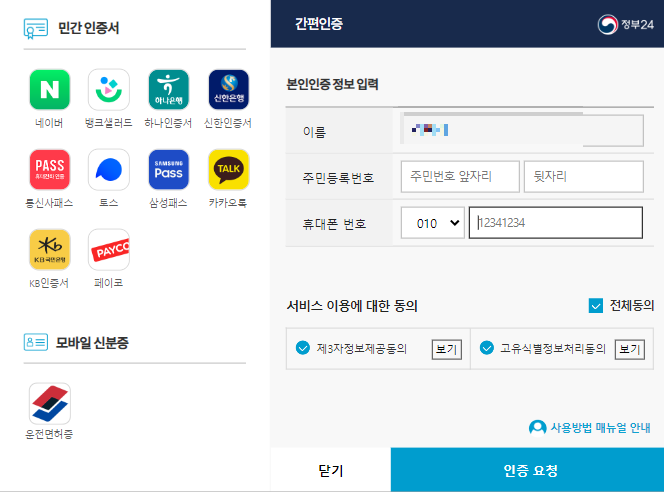Viewport: 664px width, 492px height.
Task: Toggle 제3자정보제공동의 consent check
Action: click(x=303, y=348)
